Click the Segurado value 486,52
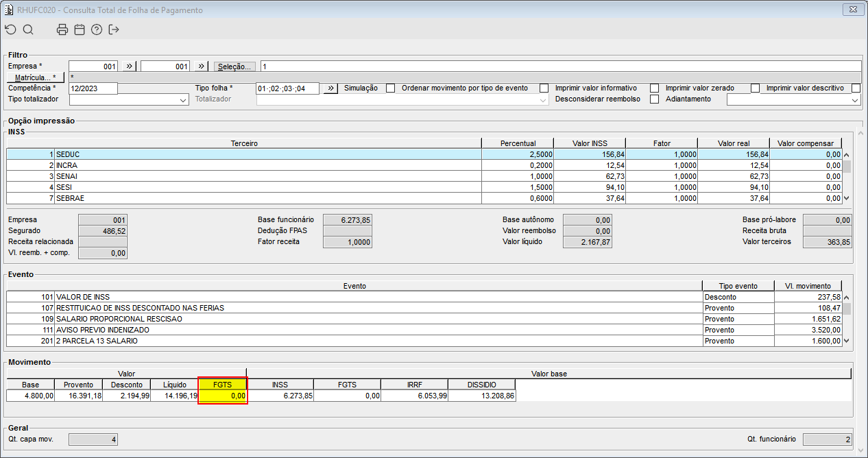The width and height of the screenshot is (868, 458). pos(103,231)
